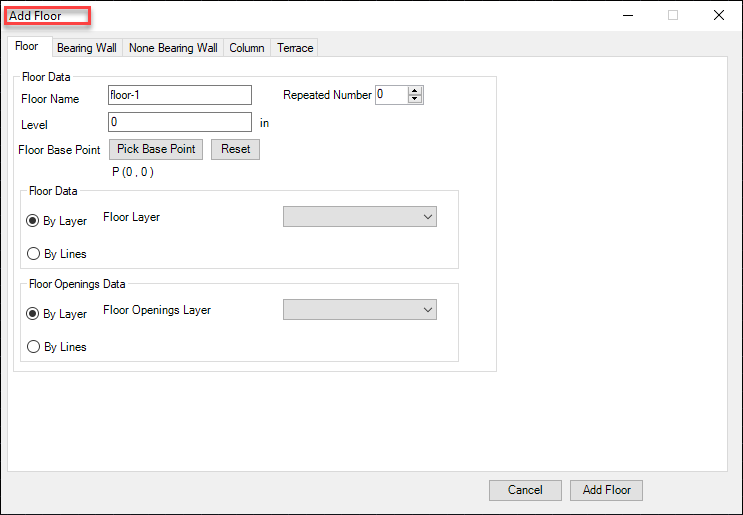Open the Floor Layer dropdown
Screen dimensions: 743x515
[360, 217]
